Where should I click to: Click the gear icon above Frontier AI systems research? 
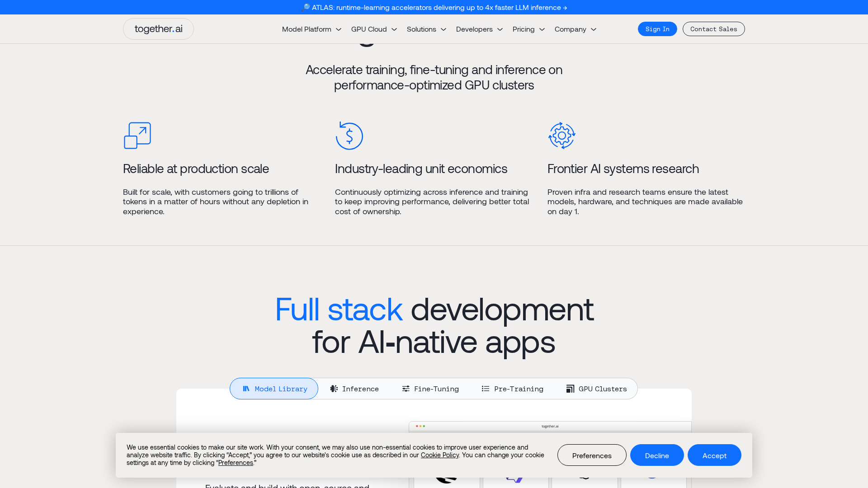[x=561, y=135]
